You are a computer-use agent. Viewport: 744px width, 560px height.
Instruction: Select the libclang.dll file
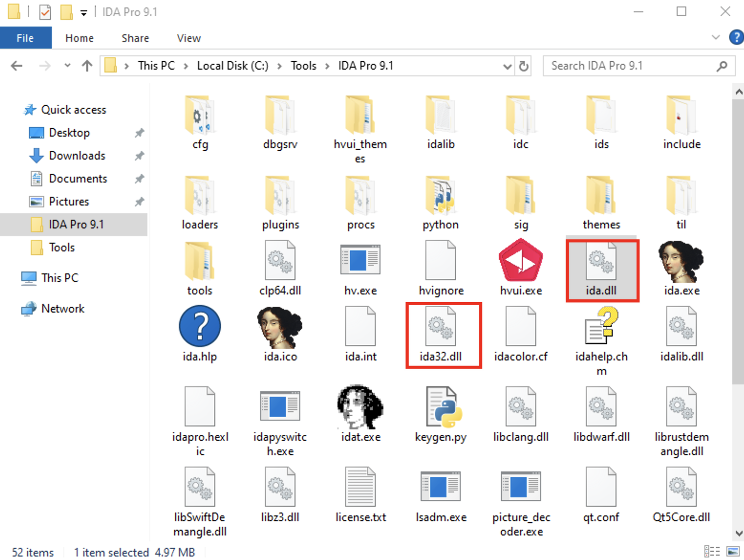pyautogui.click(x=521, y=415)
